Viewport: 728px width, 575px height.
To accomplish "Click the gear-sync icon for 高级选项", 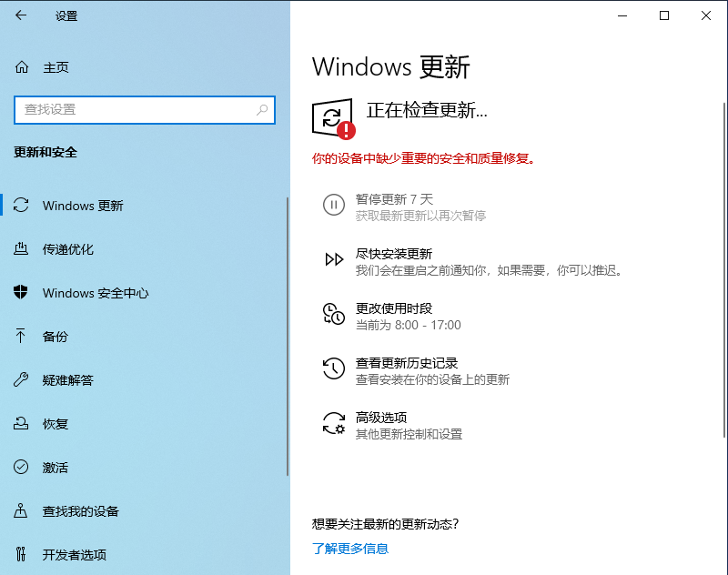I will click(334, 423).
